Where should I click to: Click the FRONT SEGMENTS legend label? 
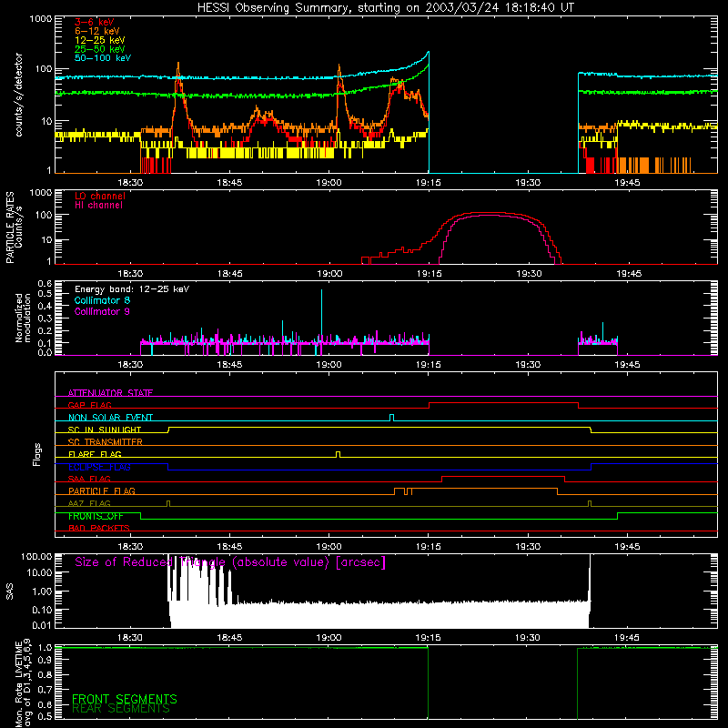125,699
